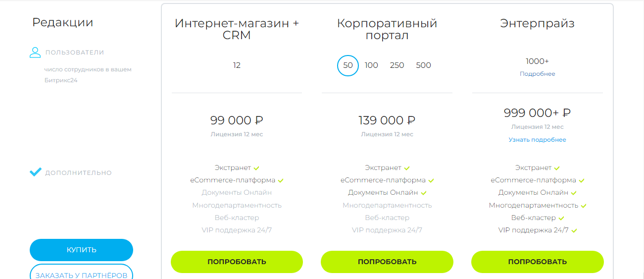Click Многодепартаментность green check in Энтерпрайз

coord(584,206)
